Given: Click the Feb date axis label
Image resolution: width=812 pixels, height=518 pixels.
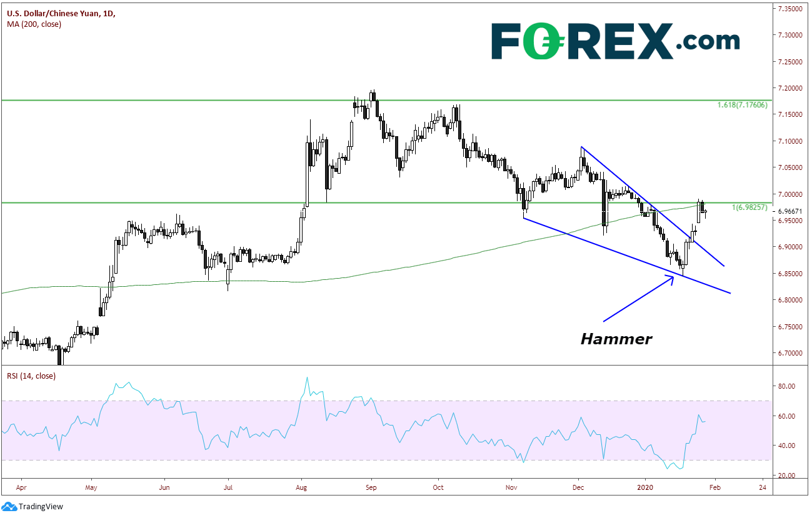Looking at the screenshot, I should (x=716, y=486).
